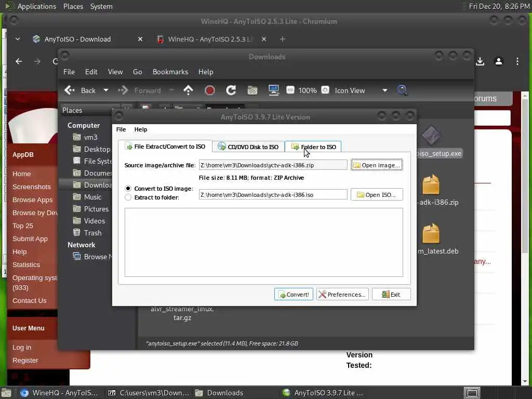Select File Extract/Convert to ISO tab
The height and width of the screenshot is (399, 532).
[x=165, y=146]
